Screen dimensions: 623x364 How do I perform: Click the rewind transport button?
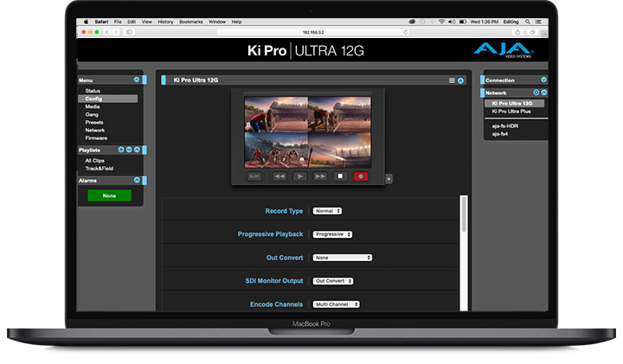coord(279,176)
